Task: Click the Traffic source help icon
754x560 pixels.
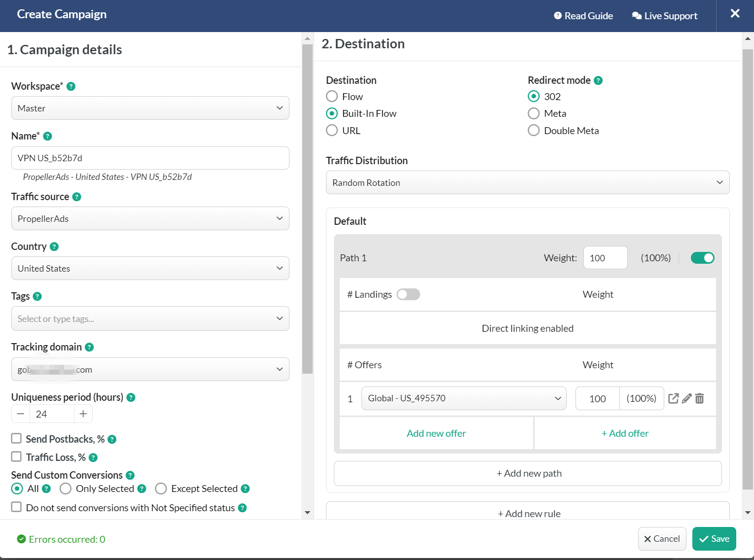Action: [77, 197]
